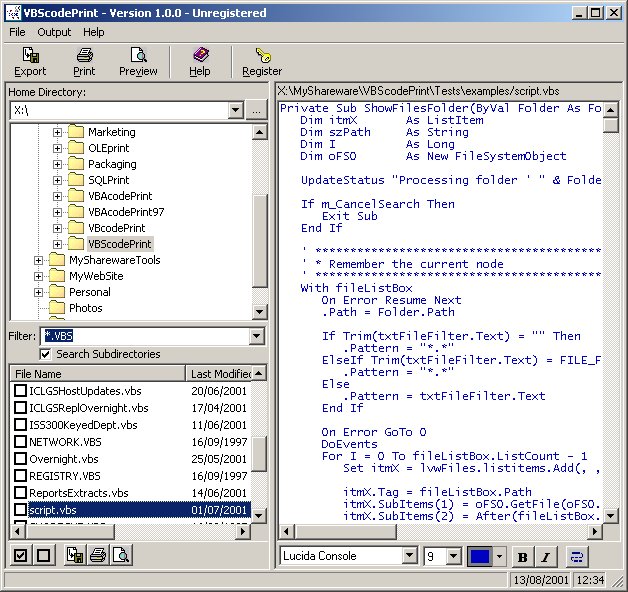Click the browse directory ellipsis button
The image size is (628, 592).
tap(256, 110)
